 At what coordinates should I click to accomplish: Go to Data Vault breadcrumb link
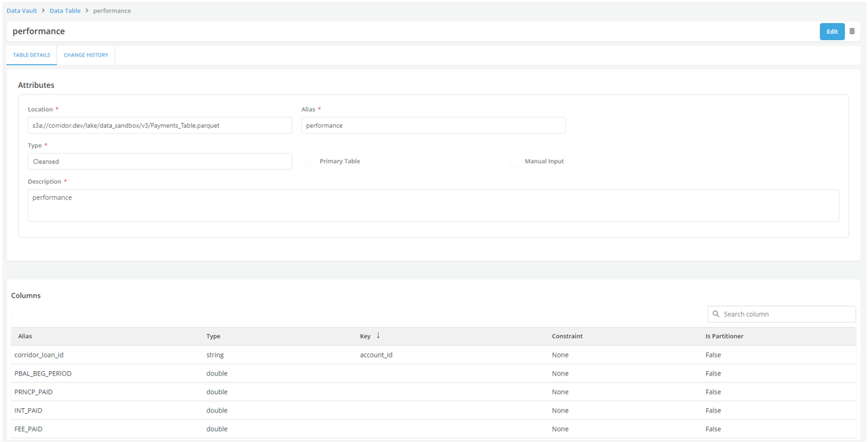pos(21,11)
